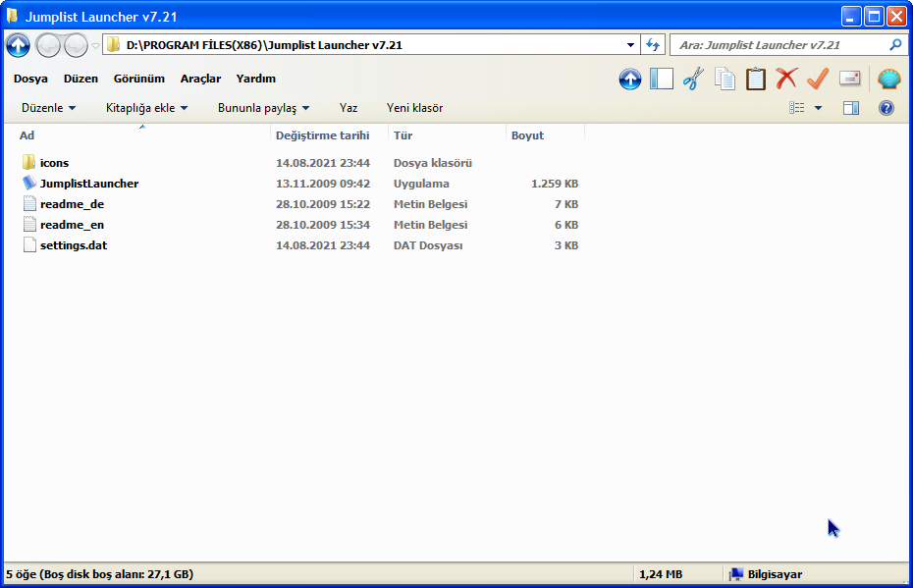Select the icons folder
913x588 pixels.
(28, 162)
